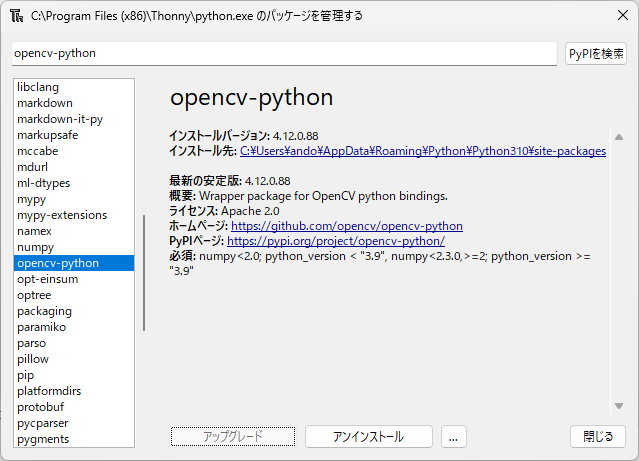
Task: Select numpy in the package list
Action: 36,247
